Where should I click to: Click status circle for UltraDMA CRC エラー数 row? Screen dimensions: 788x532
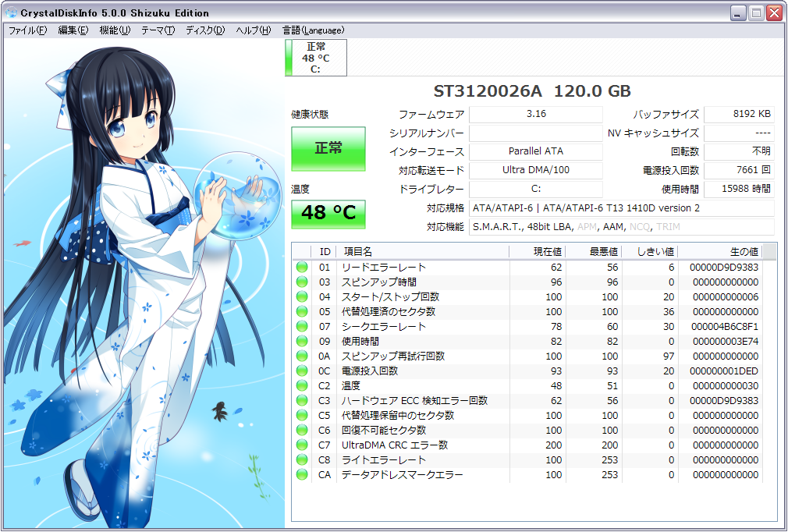click(301, 445)
